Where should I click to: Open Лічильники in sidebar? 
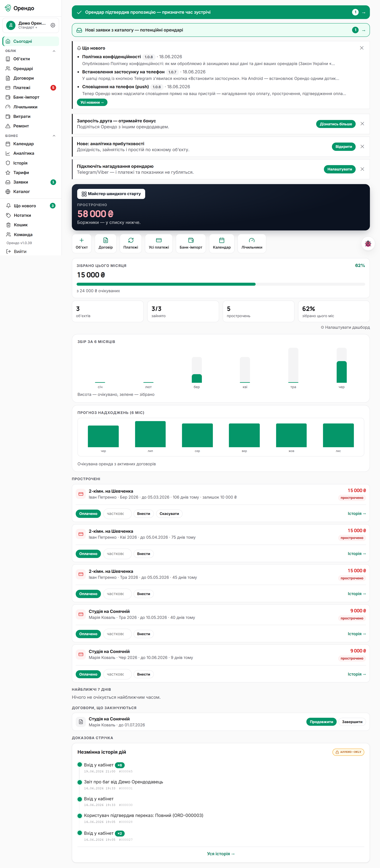[x=31, y=107]
